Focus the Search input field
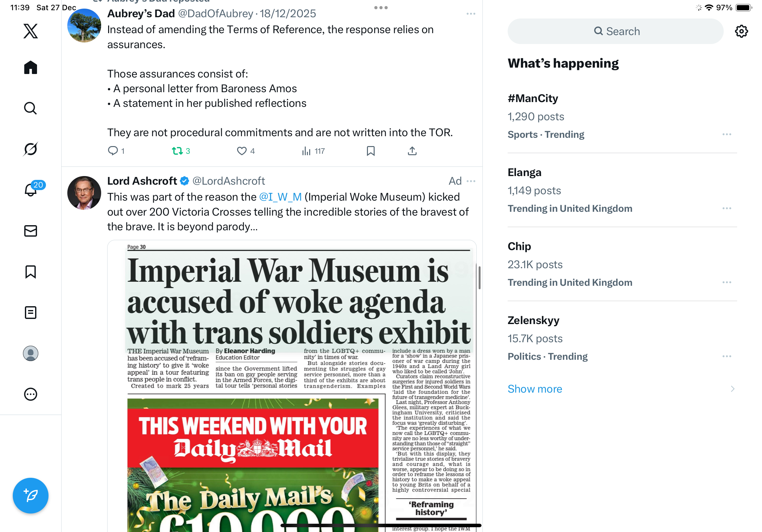 click(x=615, y=31)
